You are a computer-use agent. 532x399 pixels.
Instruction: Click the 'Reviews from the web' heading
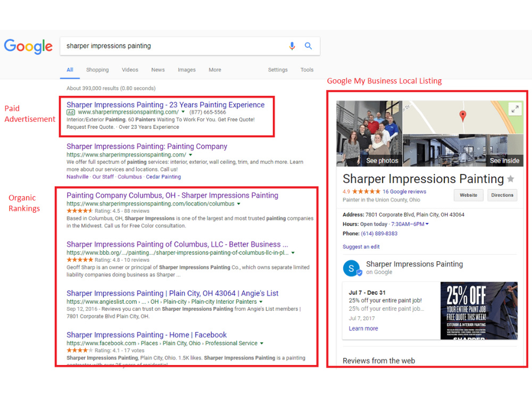click(x=379, y=361)
